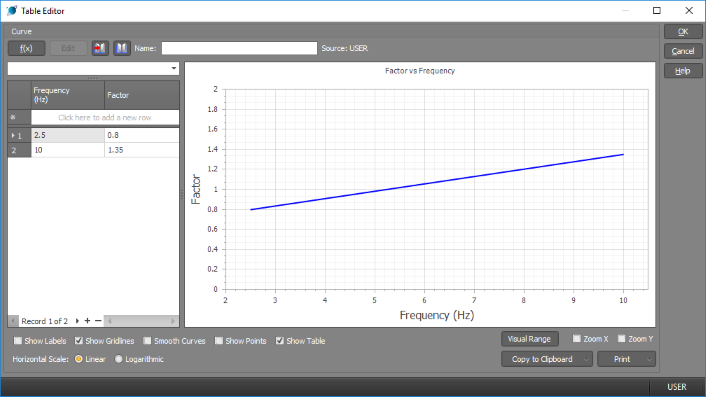This screenshot has width=706, height=397.
Task: Select Logarithmic horizontal scale
Action: [x=118, y=359]
